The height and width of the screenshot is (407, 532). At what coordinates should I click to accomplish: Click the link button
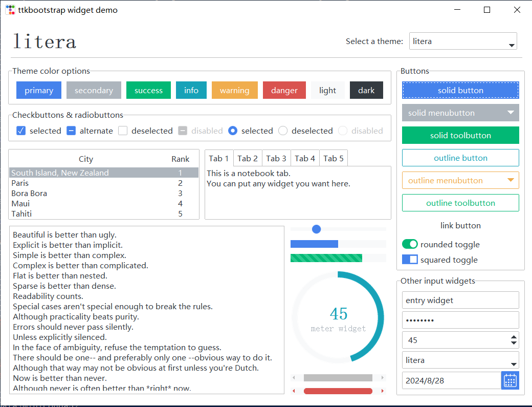(460, 225)
